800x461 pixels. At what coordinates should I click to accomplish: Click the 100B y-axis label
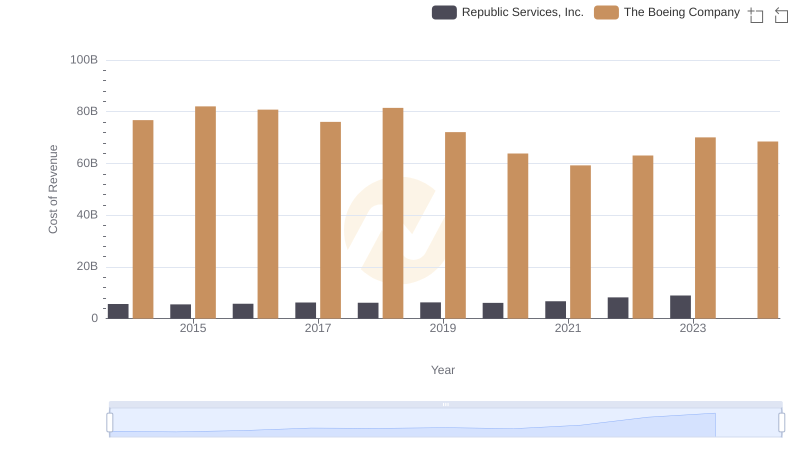84,60
